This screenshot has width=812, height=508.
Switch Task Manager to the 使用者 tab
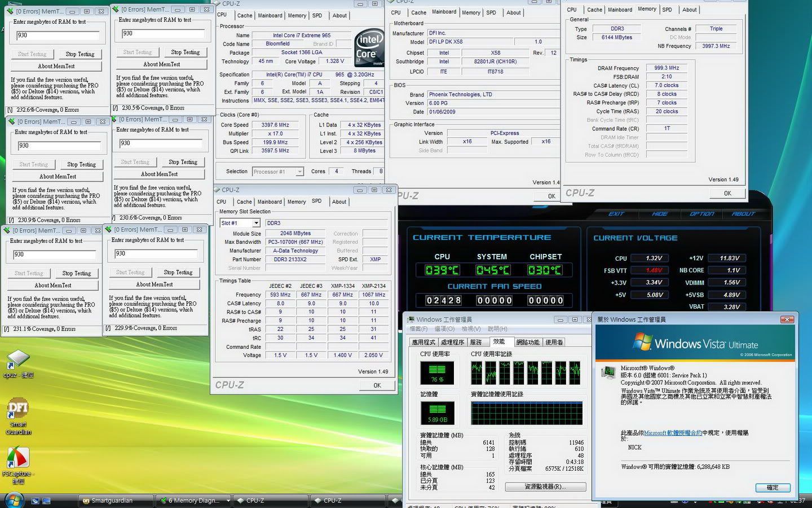click(x=554, y=342)
